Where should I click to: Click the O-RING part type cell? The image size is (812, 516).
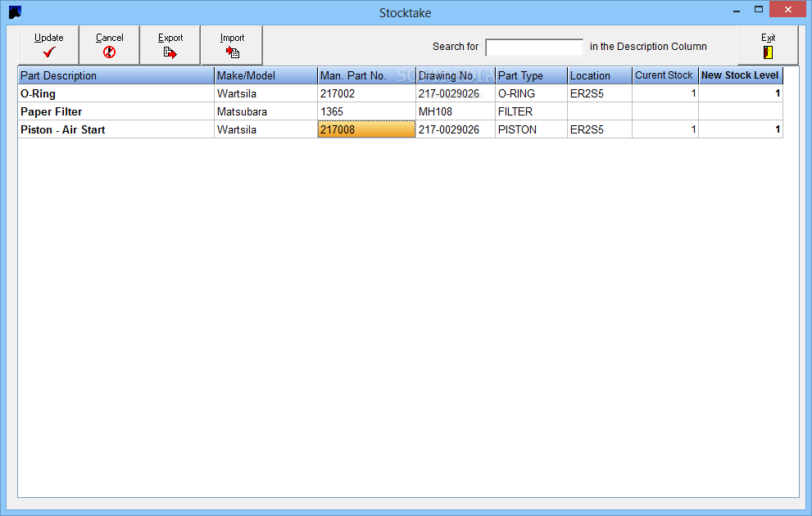[531, 93]
